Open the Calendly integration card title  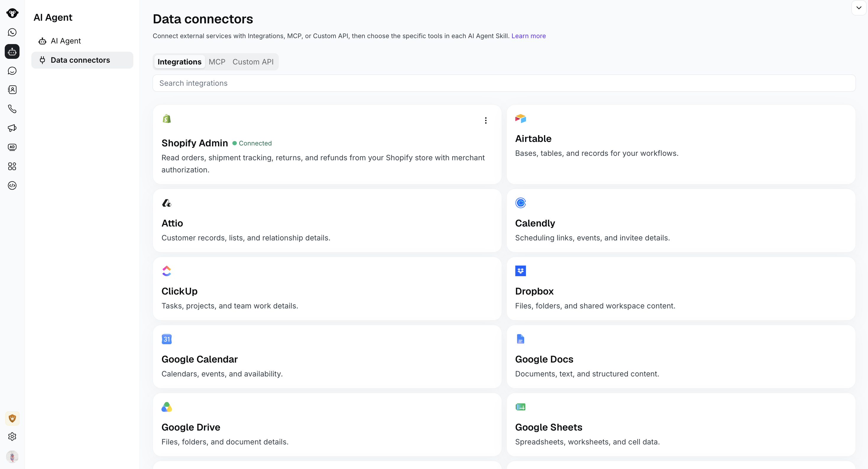coord(535,223)
